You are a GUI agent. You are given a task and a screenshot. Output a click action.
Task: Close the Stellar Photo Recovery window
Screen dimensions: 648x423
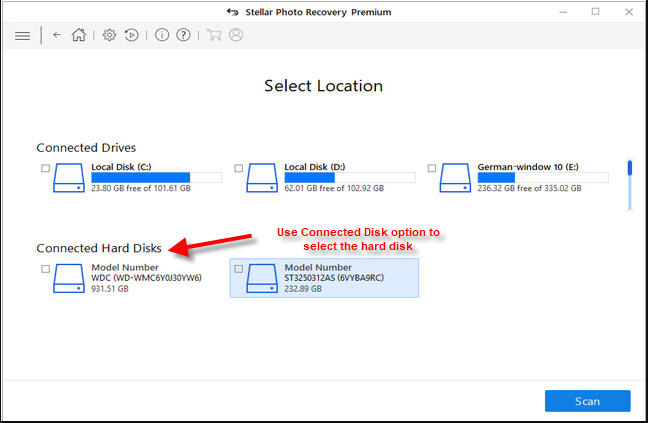629,12
